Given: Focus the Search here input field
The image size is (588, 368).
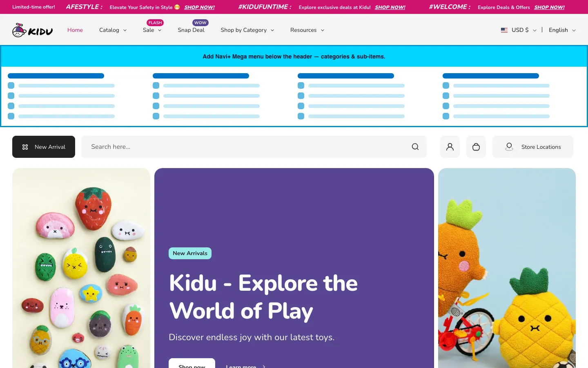Looking at the screenshot, I should 254,147.
